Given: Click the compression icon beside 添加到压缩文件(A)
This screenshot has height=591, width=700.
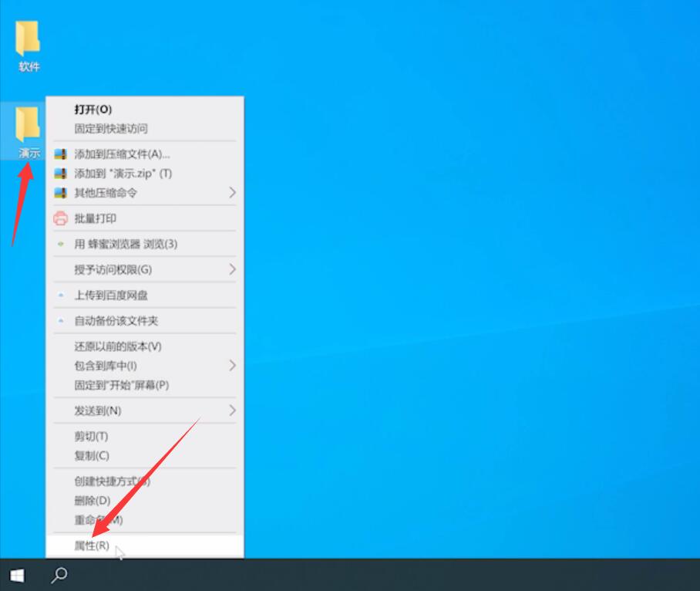Looking at the screenshot, I should pyautogui.click(x=60, y=154).
